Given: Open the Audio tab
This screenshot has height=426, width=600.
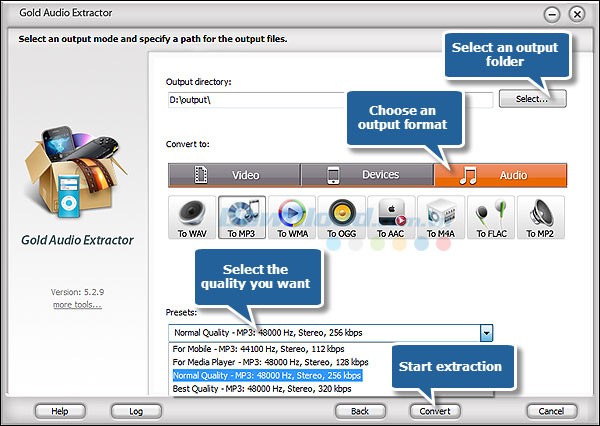Looking at the screenshot, I should [499, 175].
